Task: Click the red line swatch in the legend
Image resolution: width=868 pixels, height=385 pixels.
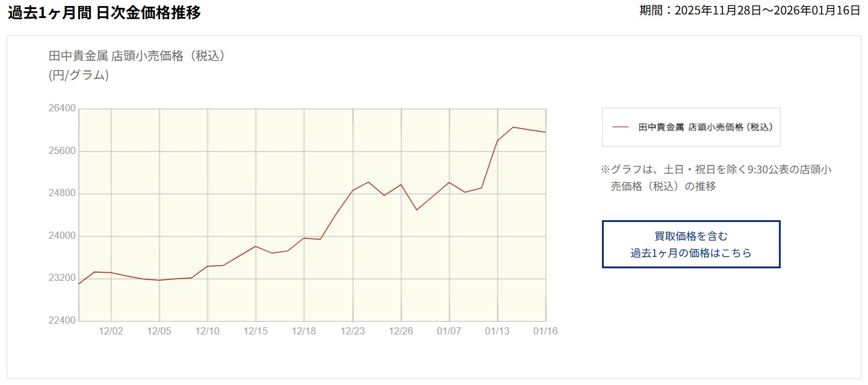Action: click(x=620, y=128)
